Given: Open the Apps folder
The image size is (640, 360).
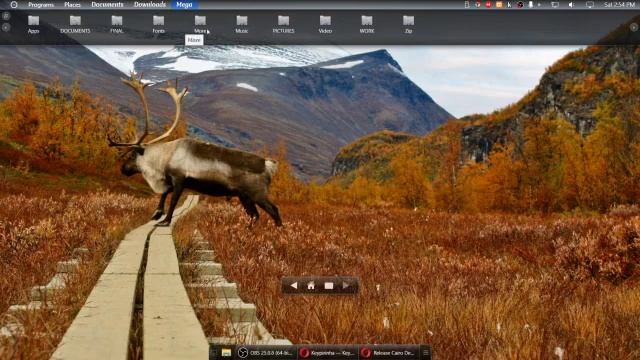Looking at the screenshot, I should click(x=33, y=24).
